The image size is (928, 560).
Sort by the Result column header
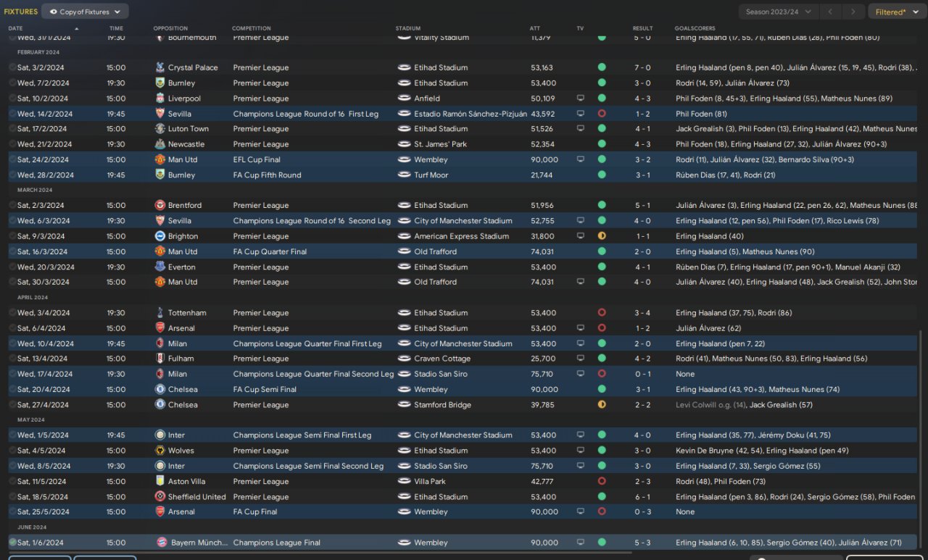point(643,28)
